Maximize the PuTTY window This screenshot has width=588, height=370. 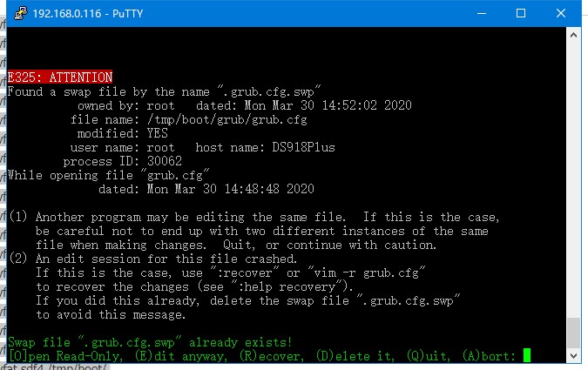pos(521,14)
